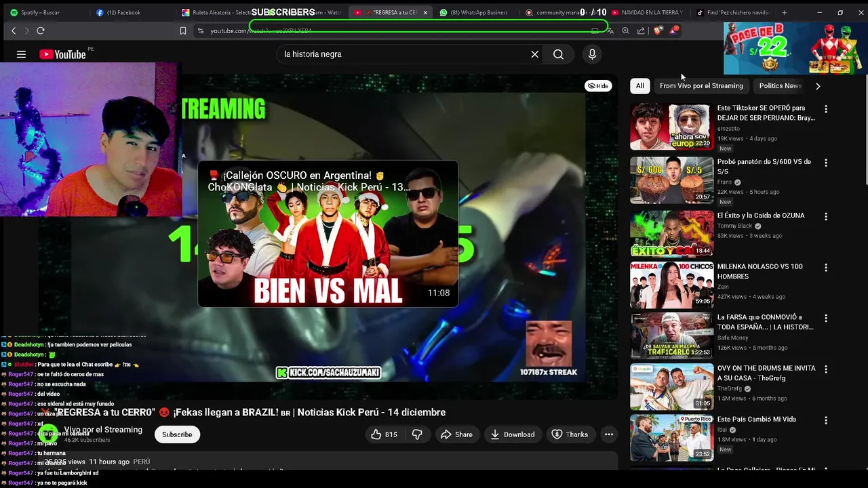The height and width of the screenshot is (488, 868).
Task: Open the Brave Shields lion icon
Action: [657, 30]
